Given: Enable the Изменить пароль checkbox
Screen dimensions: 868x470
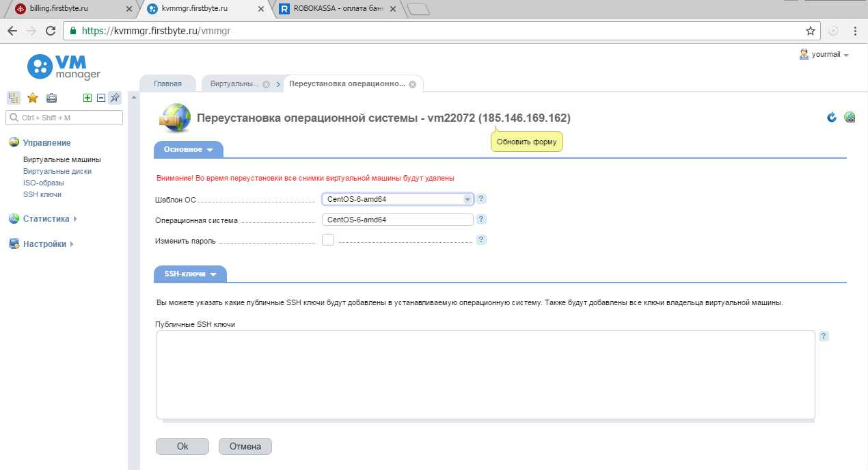Looking at the screenshot, I should pos(328,240).
